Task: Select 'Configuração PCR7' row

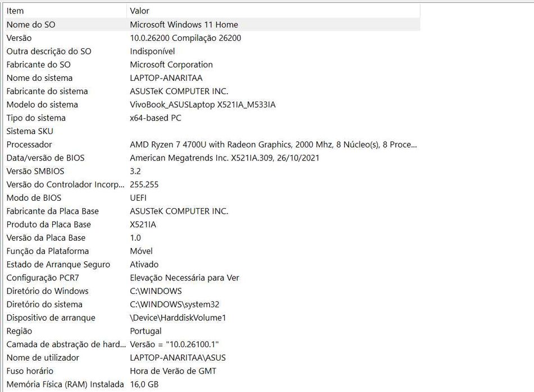Action: [x=212, y=278]
